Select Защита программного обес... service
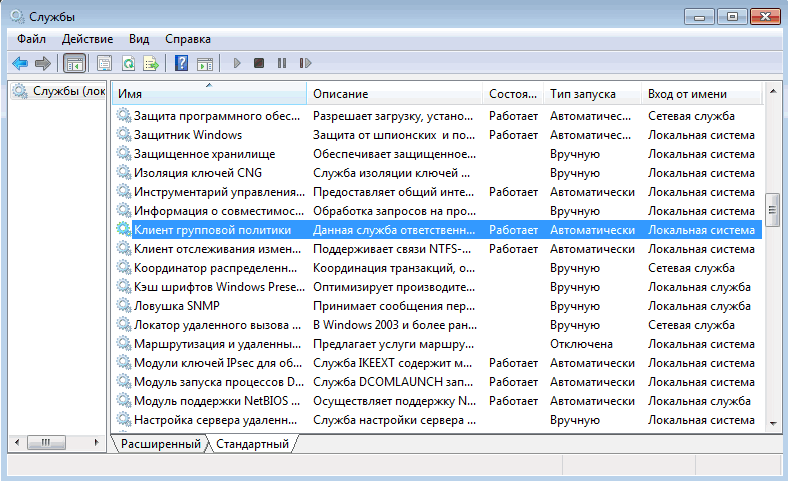The width and height of the screenshot is (788, 481). [217, 116]
